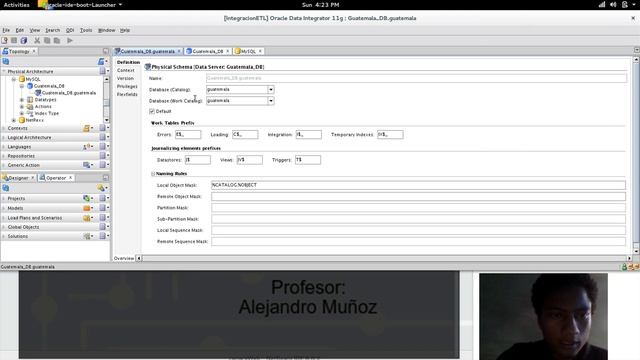Screen dimensions: 640x360
Task: Open the Edit menu
Action: point(20,30)
